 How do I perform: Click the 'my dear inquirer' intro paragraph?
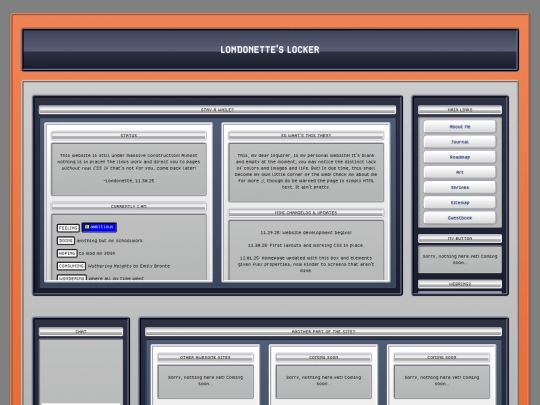click(306, 171)
